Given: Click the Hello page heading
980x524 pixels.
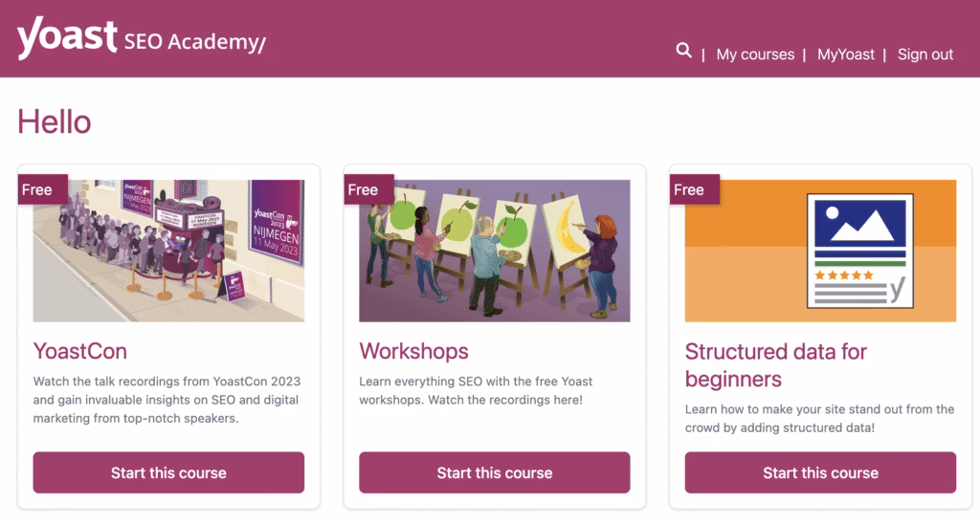Looking at the screenshot, I should tap(55, 121).
